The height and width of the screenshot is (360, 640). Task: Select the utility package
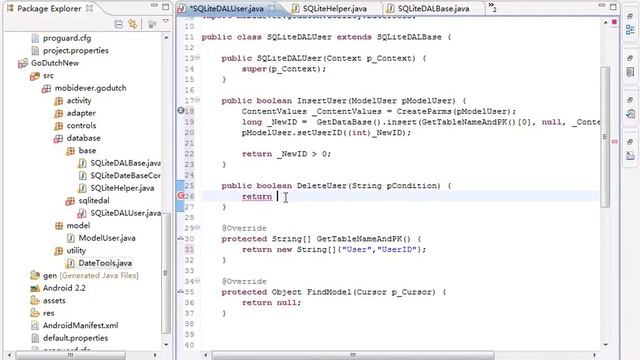(76, 251)
